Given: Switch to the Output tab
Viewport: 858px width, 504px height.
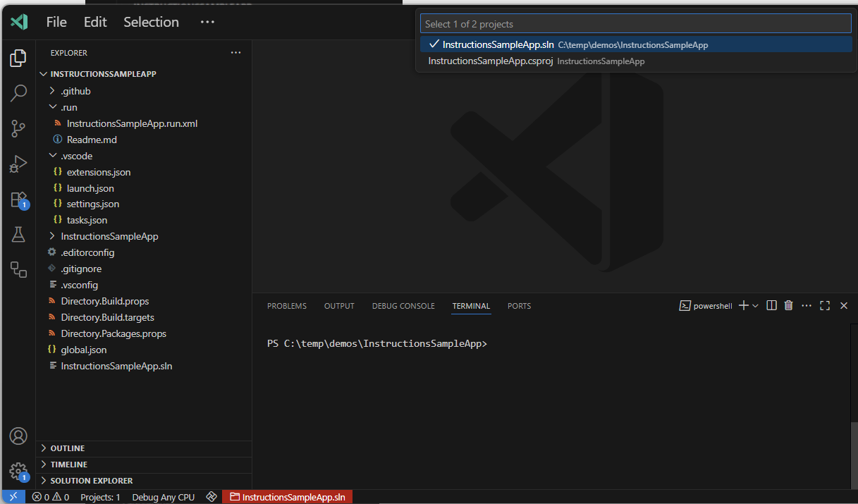Looking at the screenshot, I should point(339,306).
